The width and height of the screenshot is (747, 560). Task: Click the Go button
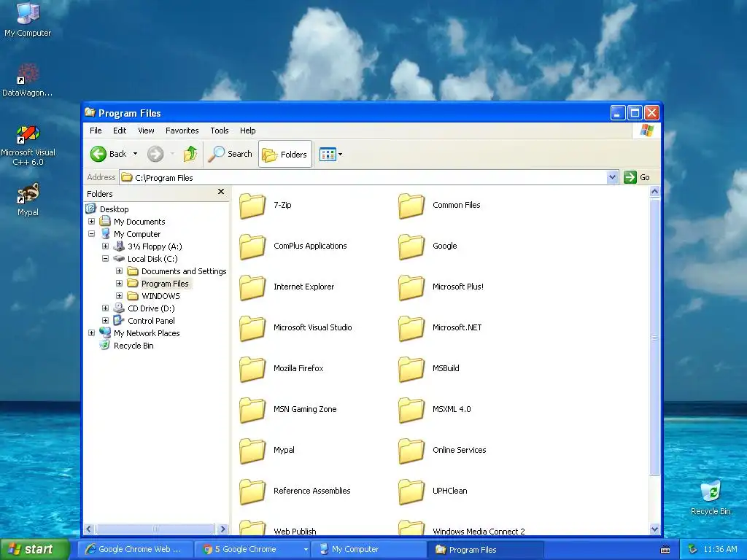tap(637, 177)
